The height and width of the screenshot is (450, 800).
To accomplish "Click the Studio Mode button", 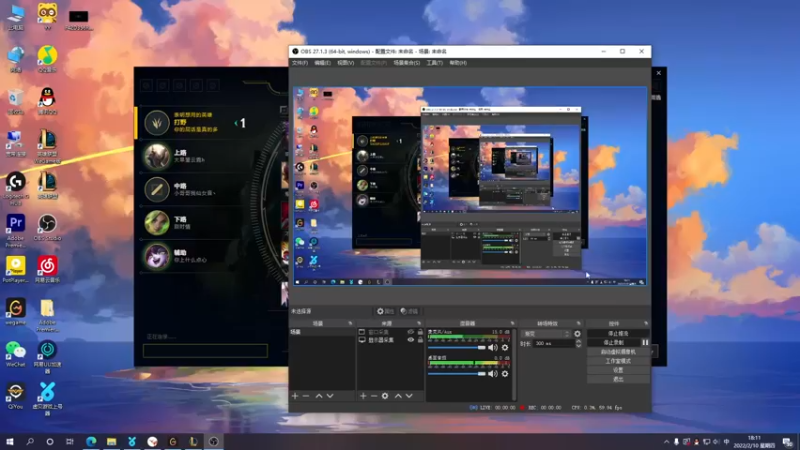I will click(x=618, y=361).
